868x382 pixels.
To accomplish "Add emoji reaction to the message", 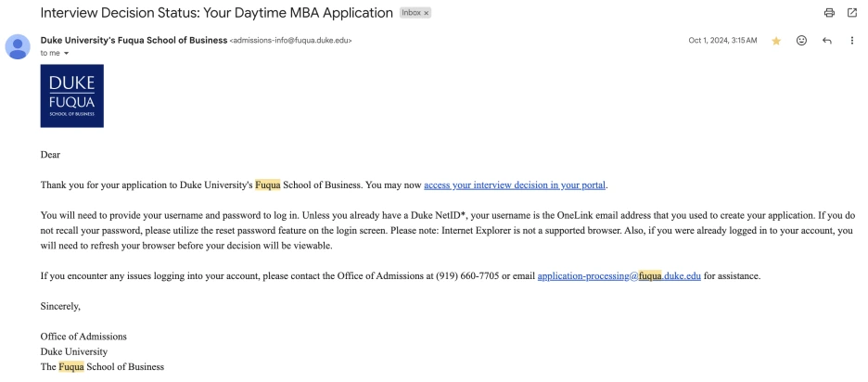I will coord(801,41).
